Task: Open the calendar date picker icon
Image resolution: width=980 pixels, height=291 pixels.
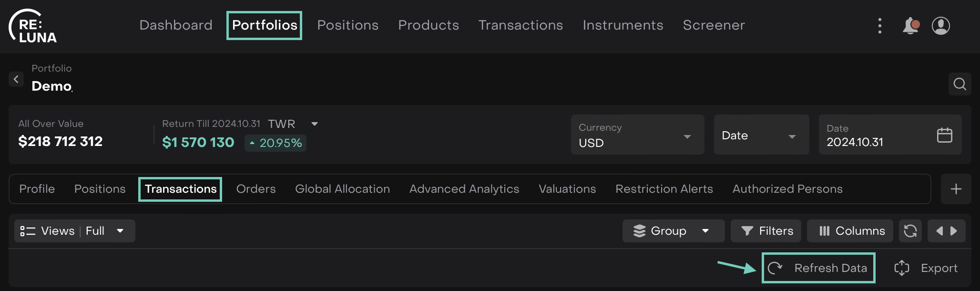Action: click(944, 135)
